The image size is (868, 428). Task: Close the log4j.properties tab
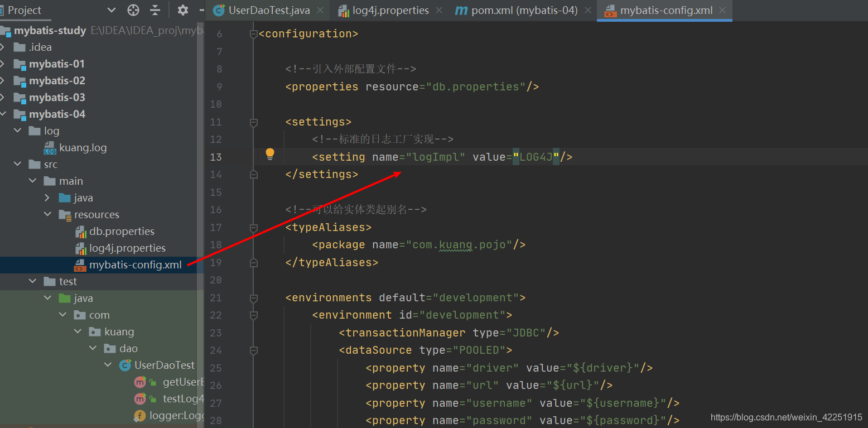pos(439,10)
